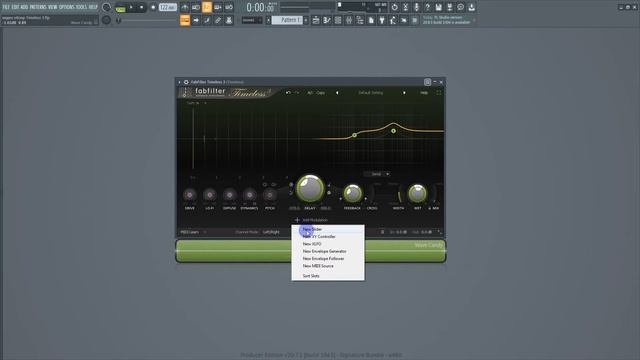This screenshot has width=640, height=360.
Task: Click the time display 0:00
Action: click(260, 7)
